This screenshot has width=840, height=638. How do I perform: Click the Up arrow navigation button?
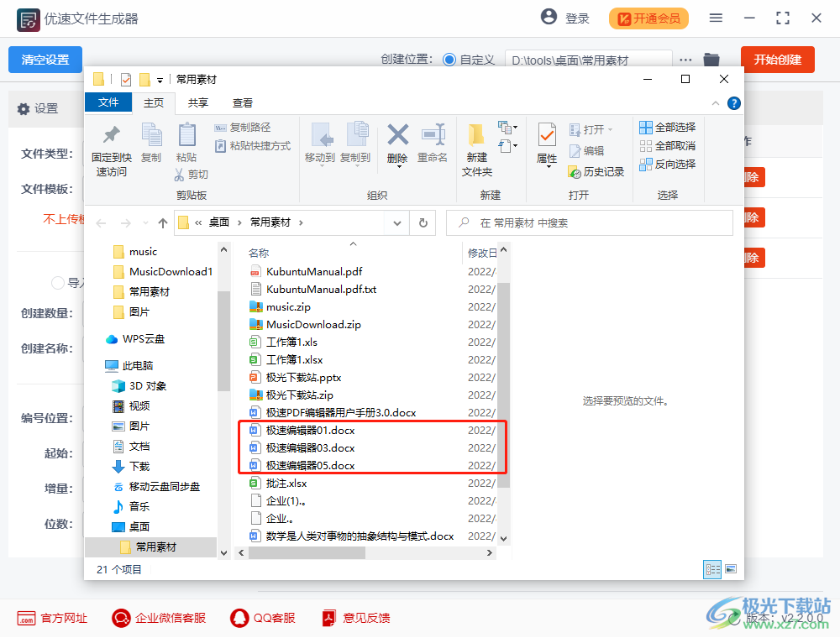point(163,222)
